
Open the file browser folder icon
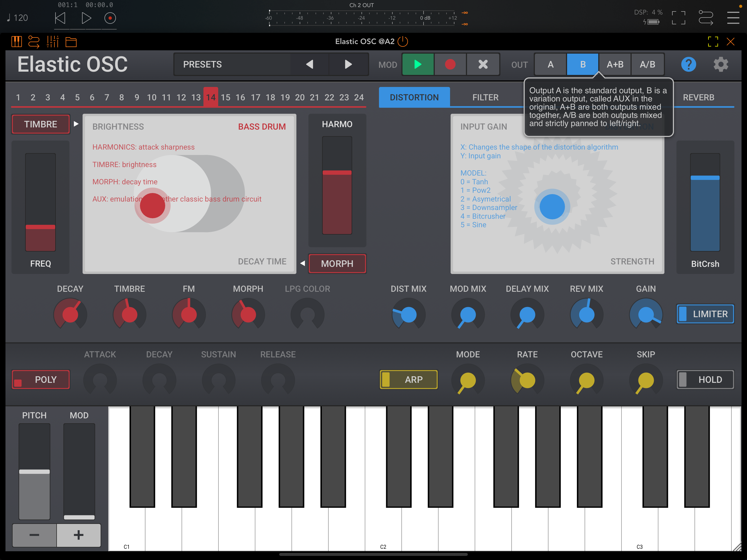tap(71, 42)
